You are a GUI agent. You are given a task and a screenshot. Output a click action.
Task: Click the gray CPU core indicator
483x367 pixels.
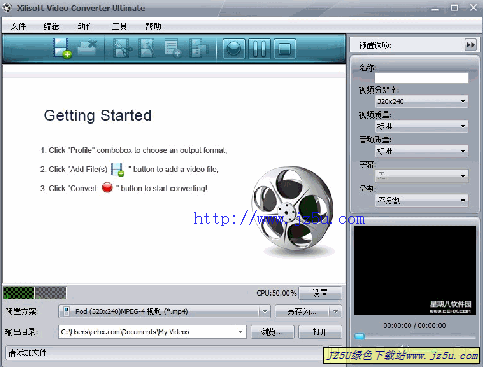tap(51, 293)
